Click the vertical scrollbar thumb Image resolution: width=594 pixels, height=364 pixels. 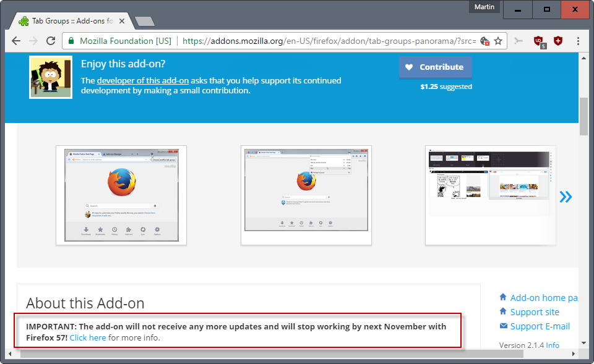pos(583,116)
